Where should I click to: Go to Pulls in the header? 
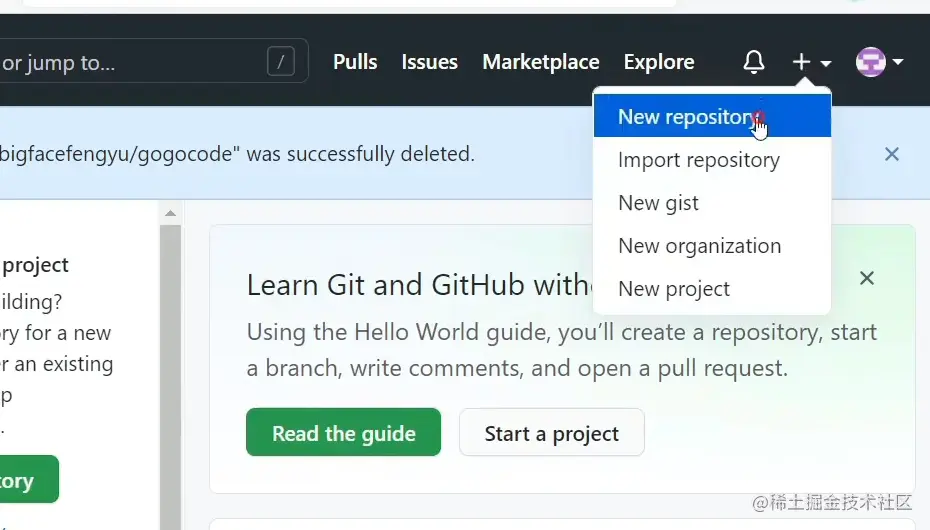click(x=355, y=62)
